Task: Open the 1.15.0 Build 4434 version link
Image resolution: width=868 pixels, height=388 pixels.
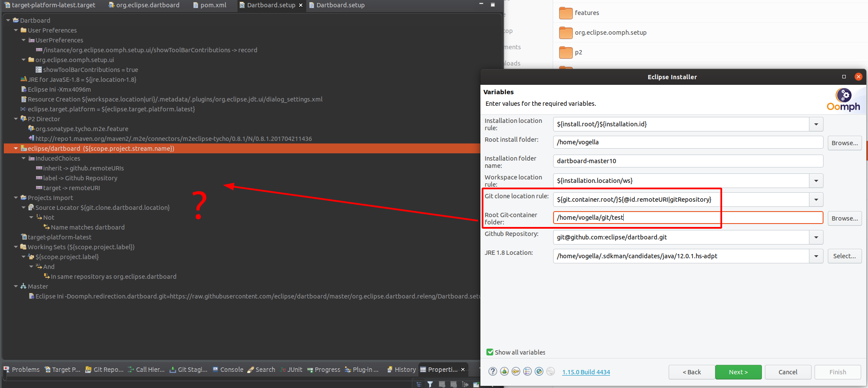Action: point(586,372)
